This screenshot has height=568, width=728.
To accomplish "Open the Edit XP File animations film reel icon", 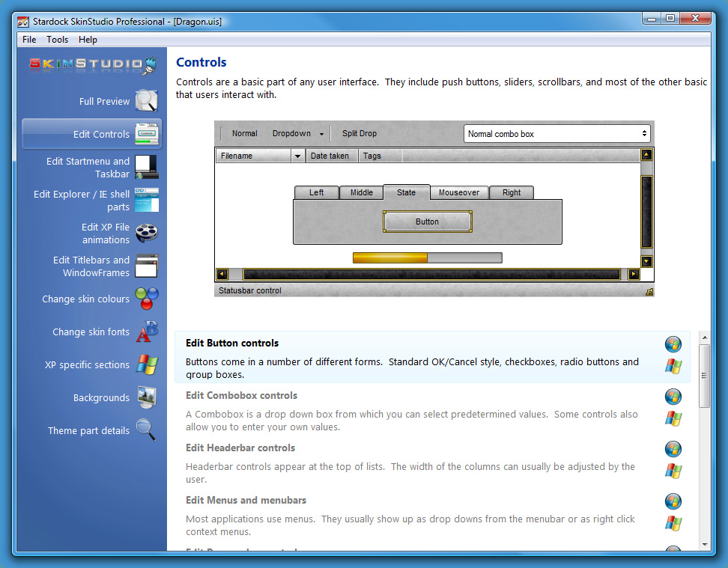I will click(x=147, y=233).
